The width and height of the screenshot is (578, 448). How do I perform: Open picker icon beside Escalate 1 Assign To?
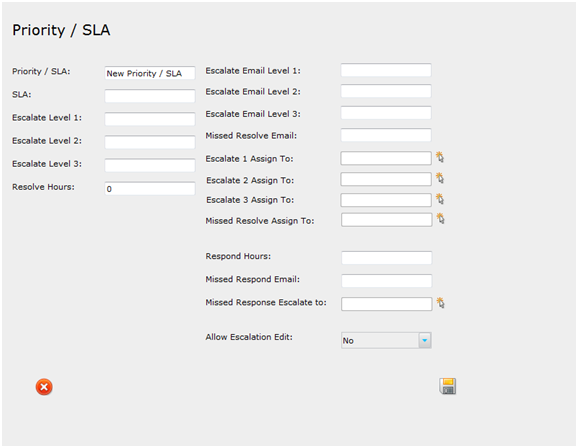pyautogui.click(x=440, y=157)
